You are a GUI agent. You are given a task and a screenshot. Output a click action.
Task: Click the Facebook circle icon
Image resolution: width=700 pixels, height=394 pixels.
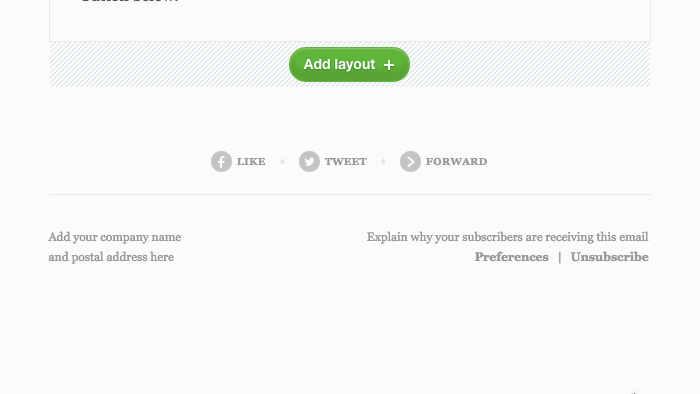[x=221, y=162]
